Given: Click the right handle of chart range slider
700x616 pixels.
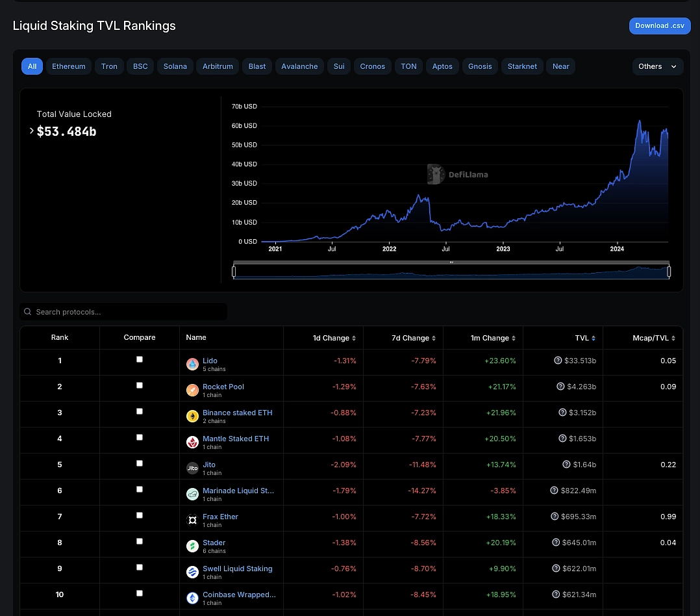Looking at the screenshot, I should click(x=669, y=272).
